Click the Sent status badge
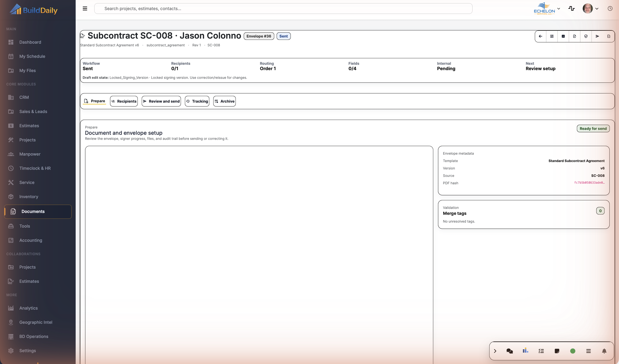 [x=284, y=36]
